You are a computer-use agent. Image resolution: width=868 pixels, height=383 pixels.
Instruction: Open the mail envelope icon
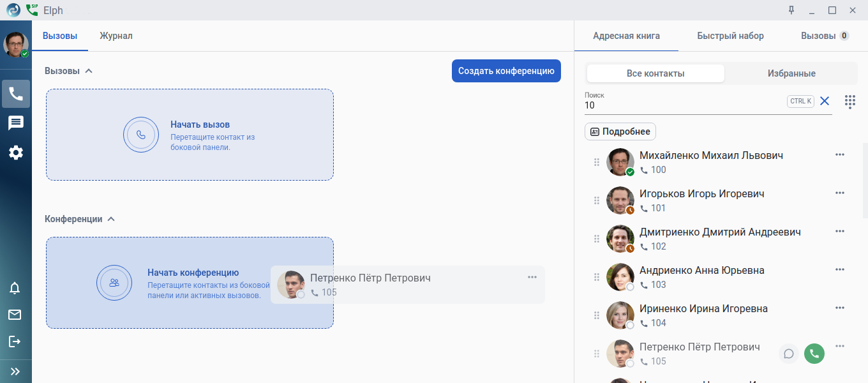pyautogui.click(x=15, y=315)
